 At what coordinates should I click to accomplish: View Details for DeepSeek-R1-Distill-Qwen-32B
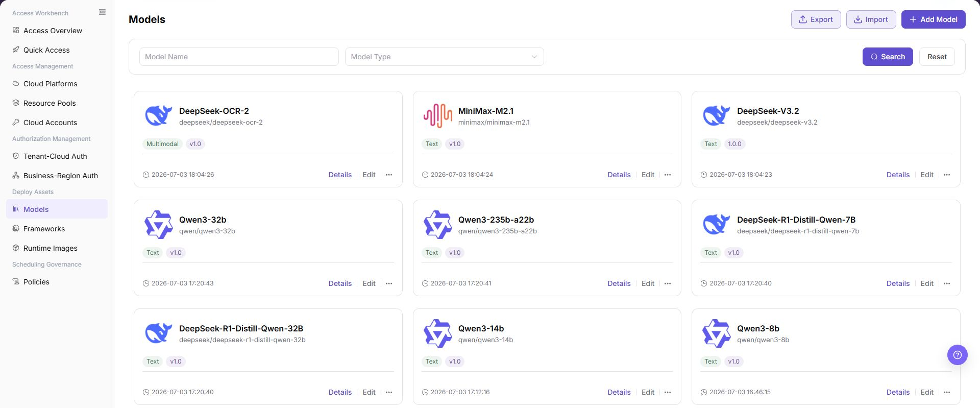340,392
